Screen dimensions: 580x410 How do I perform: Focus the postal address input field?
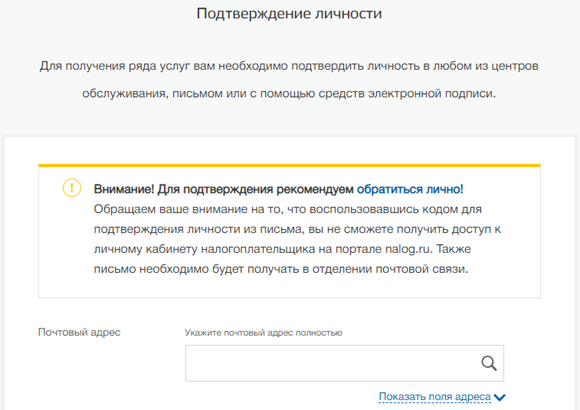[344, 363]
